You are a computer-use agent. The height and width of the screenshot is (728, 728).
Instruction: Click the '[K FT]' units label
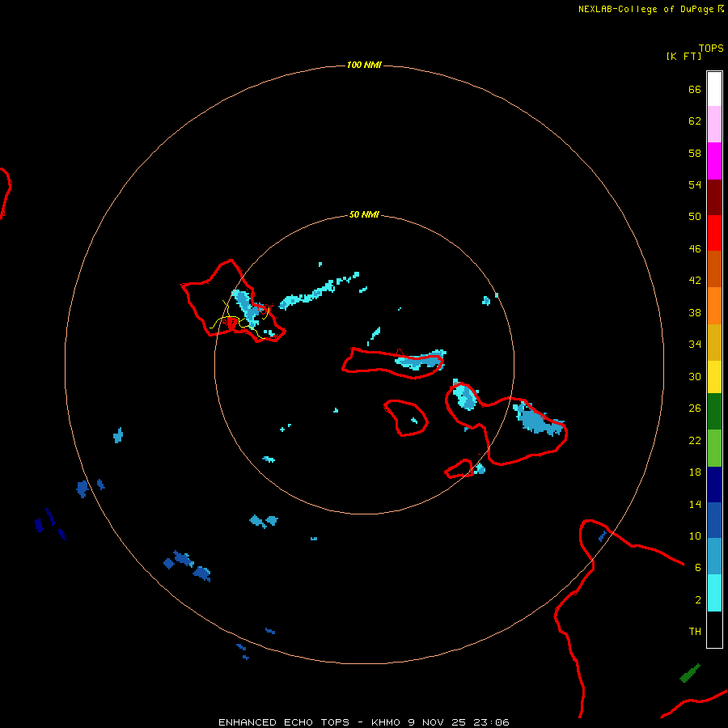click(684, 56)
